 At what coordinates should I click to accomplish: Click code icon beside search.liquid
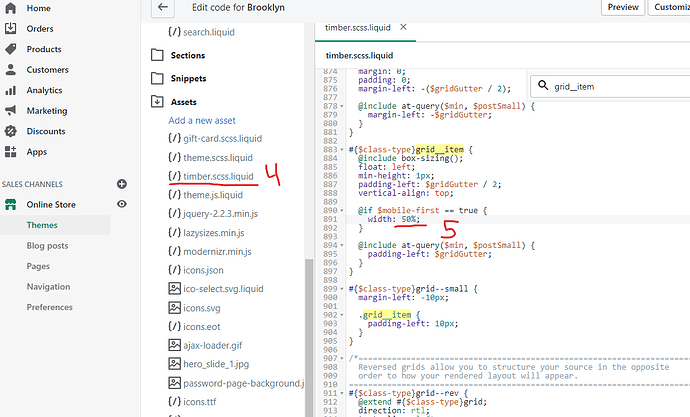coord(175,32)
